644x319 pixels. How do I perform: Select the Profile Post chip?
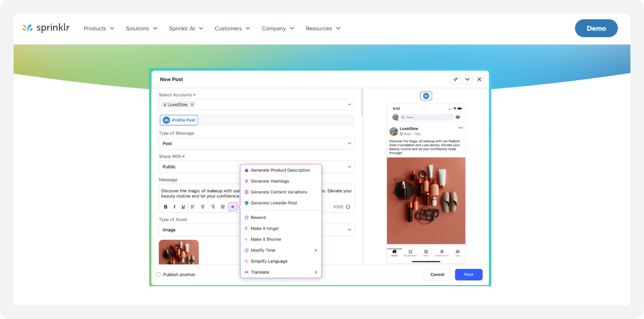[179, 120]
